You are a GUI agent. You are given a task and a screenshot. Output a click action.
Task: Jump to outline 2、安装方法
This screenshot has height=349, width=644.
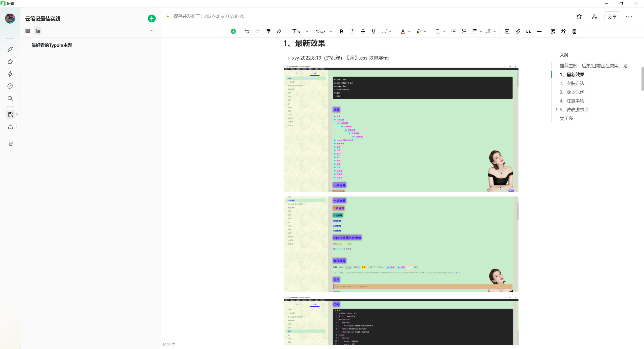[572, 83]
